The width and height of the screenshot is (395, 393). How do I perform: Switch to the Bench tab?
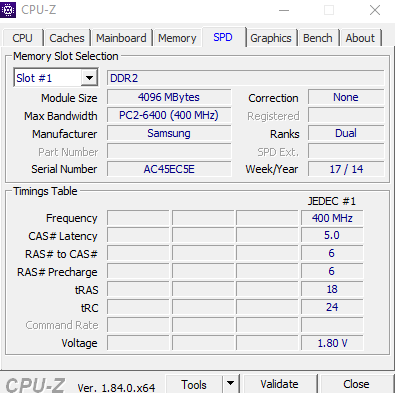[x=318, y=38]
